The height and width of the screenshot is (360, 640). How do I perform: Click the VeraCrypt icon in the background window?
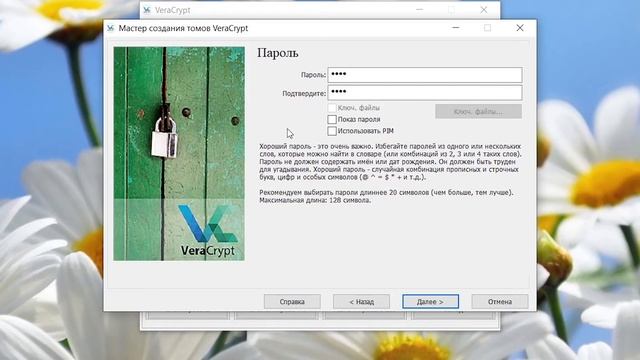pyautogui.click(x=147, y=10)
